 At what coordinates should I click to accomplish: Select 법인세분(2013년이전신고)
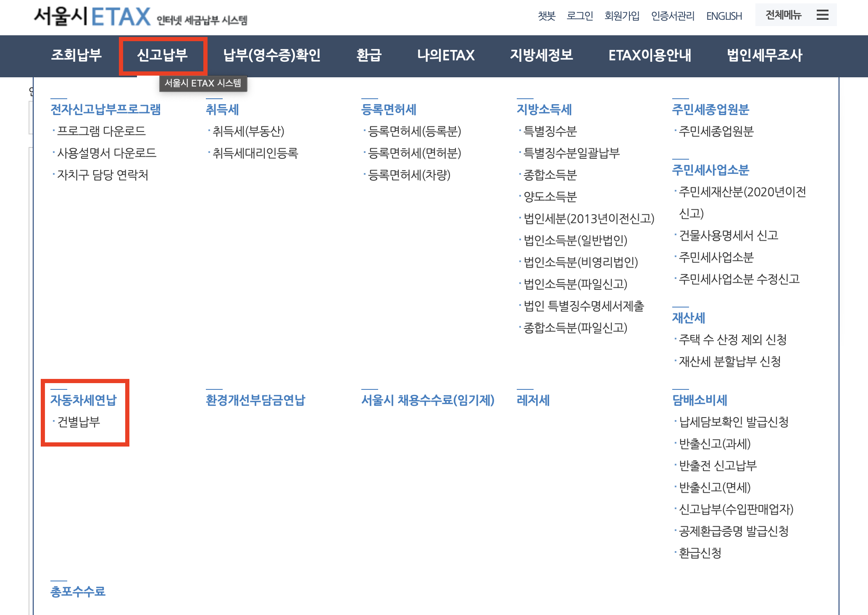[x=589, y=218]
